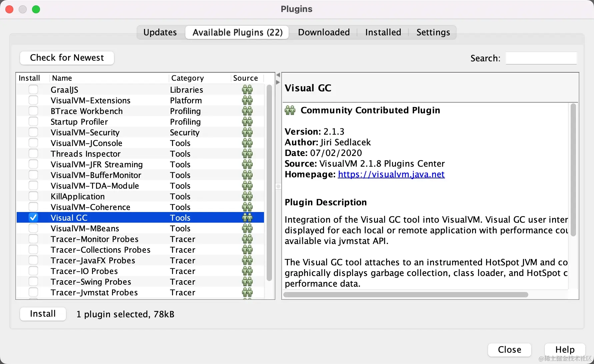The image size is (594, 364).
Task: Click the Tracer-Collections Probes source icon
Action: (x=247, y=250)
